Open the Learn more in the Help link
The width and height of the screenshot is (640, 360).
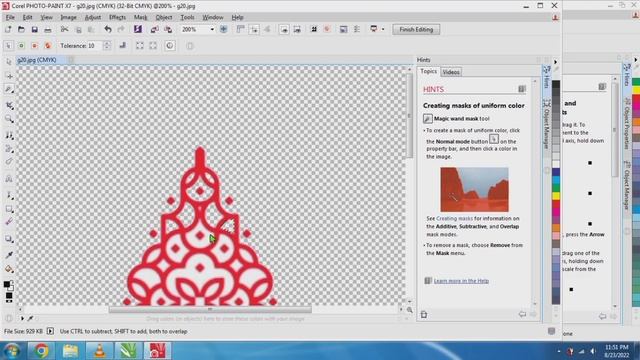(x=461, y=281)
